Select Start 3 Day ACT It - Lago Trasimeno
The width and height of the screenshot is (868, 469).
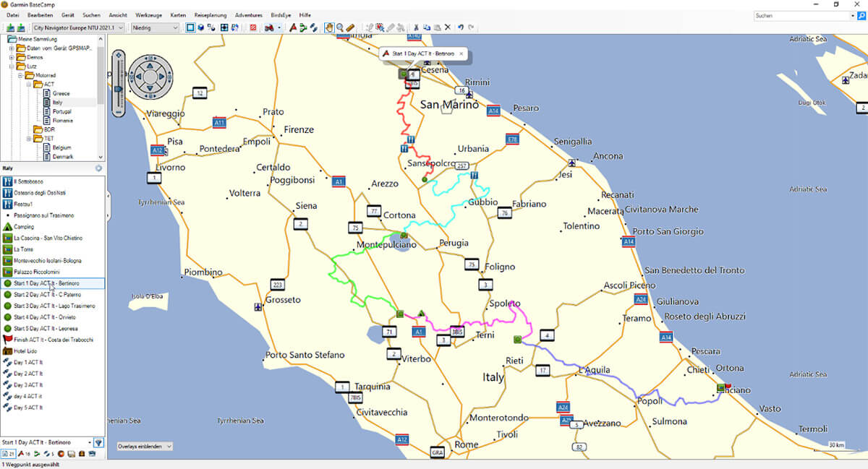point(54,306)
